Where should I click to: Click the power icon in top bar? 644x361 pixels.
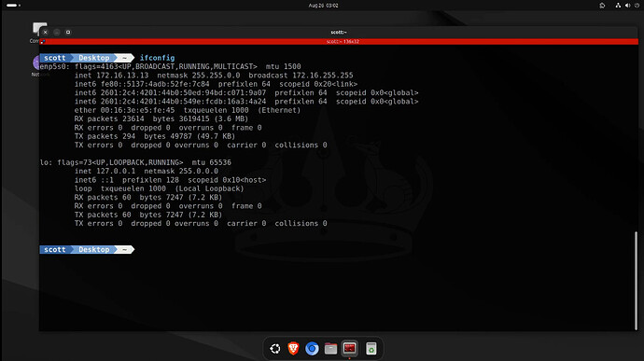coord(637,6)
